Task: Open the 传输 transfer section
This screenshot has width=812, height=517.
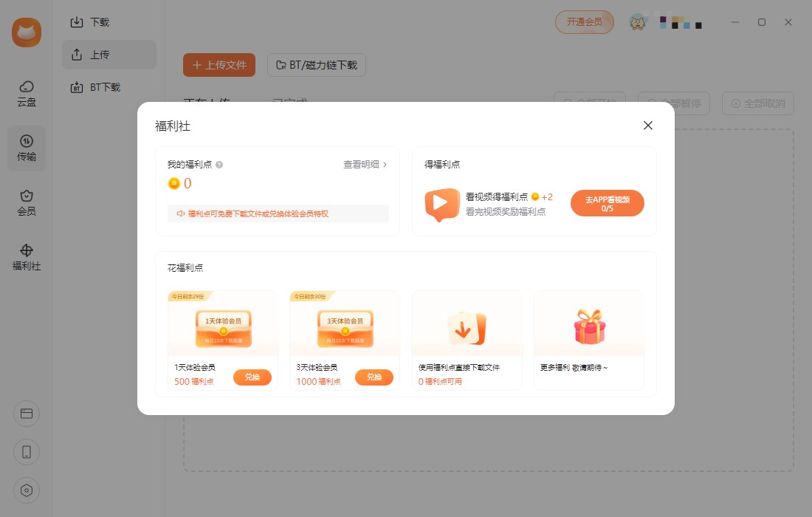Action: (x=27, y=148)
